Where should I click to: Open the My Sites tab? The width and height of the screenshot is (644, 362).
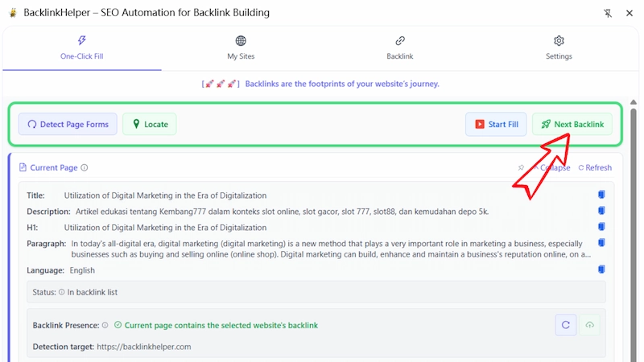[241, 47]
